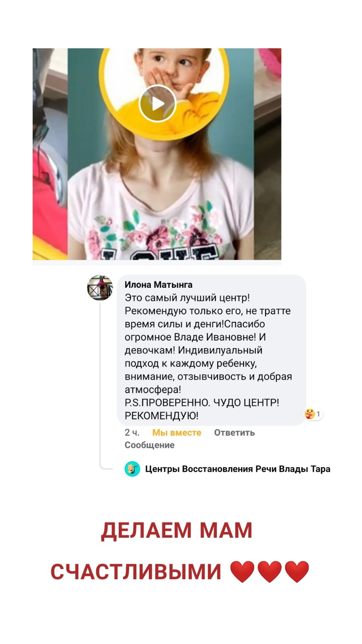Open Илона Матынга's profile avatar
362x644 pixels.
(100, 287)
